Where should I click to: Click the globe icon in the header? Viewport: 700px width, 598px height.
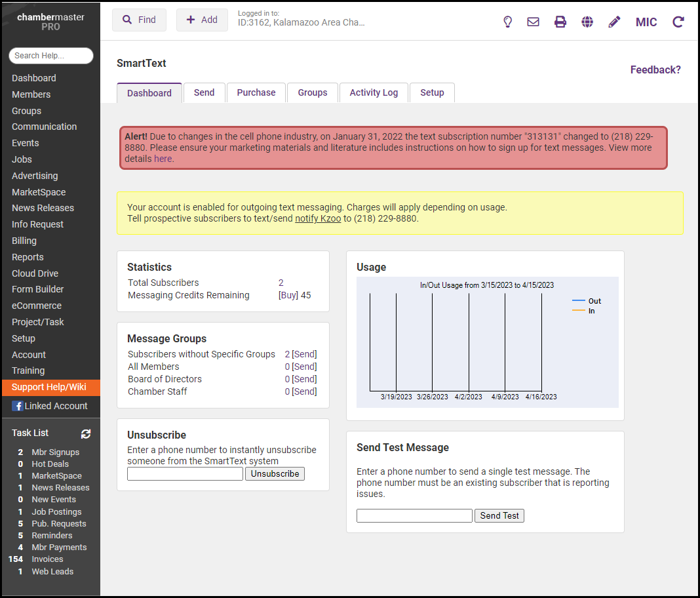coord(587,22)
